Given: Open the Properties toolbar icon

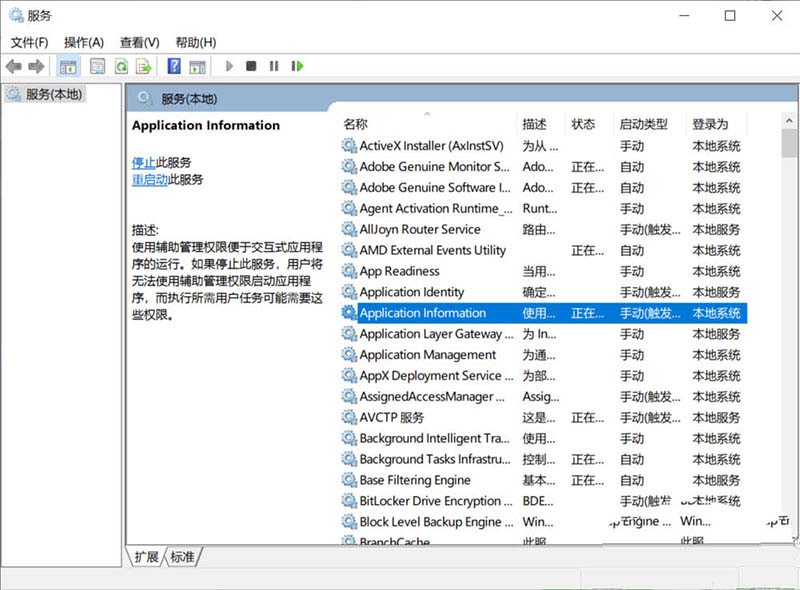Looking at the screenshot, I should tap(97, 66).
